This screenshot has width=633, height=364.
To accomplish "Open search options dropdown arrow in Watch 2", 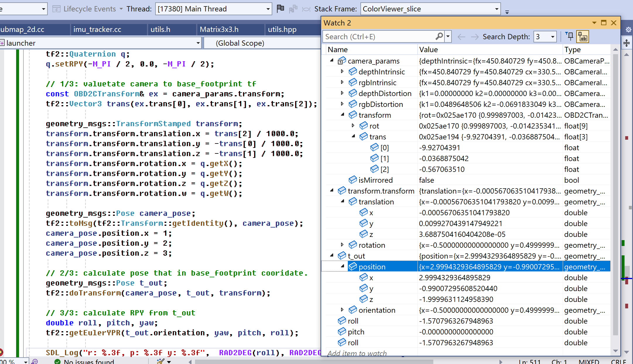I will pos(448,37).
